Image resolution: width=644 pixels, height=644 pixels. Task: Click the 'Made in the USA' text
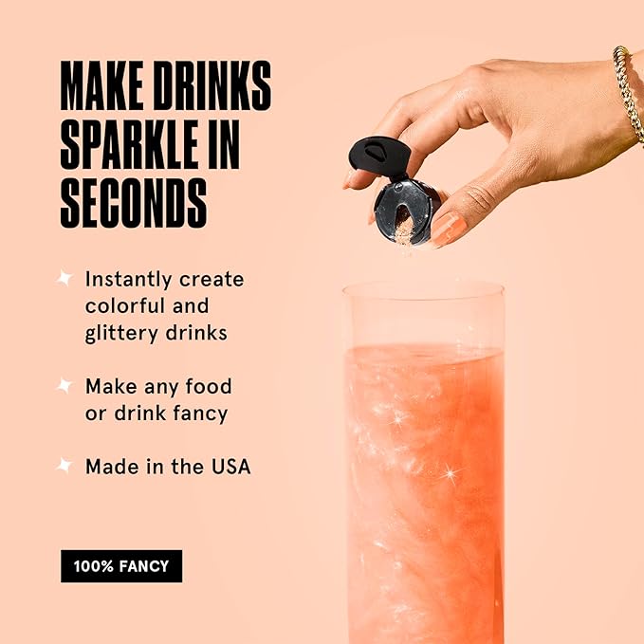point(168,467)
